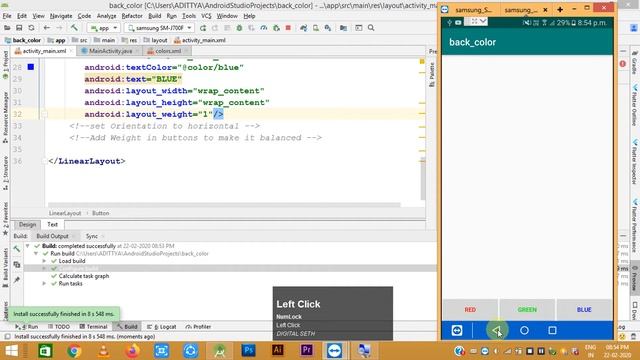Open the app run configuration dropdown

click(x=103, y=28)
